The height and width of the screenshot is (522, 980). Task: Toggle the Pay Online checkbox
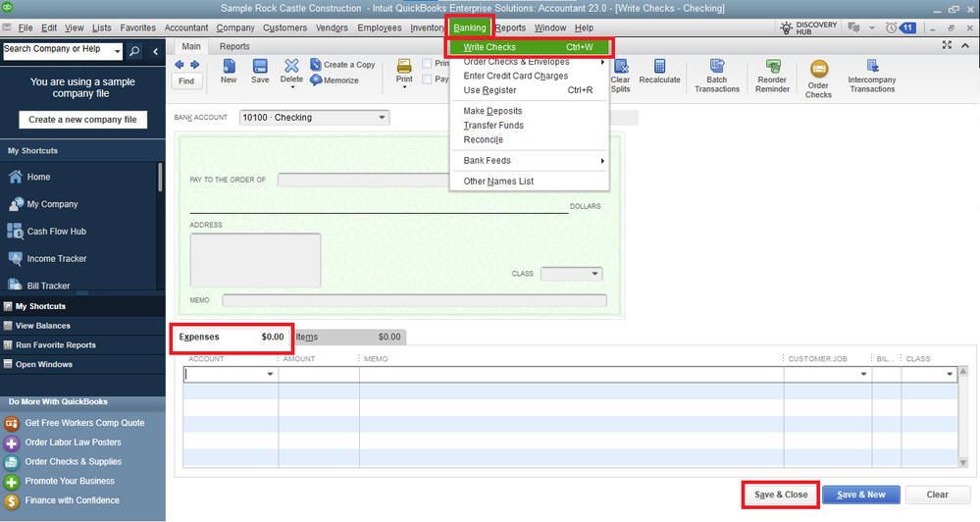(427, 78)
